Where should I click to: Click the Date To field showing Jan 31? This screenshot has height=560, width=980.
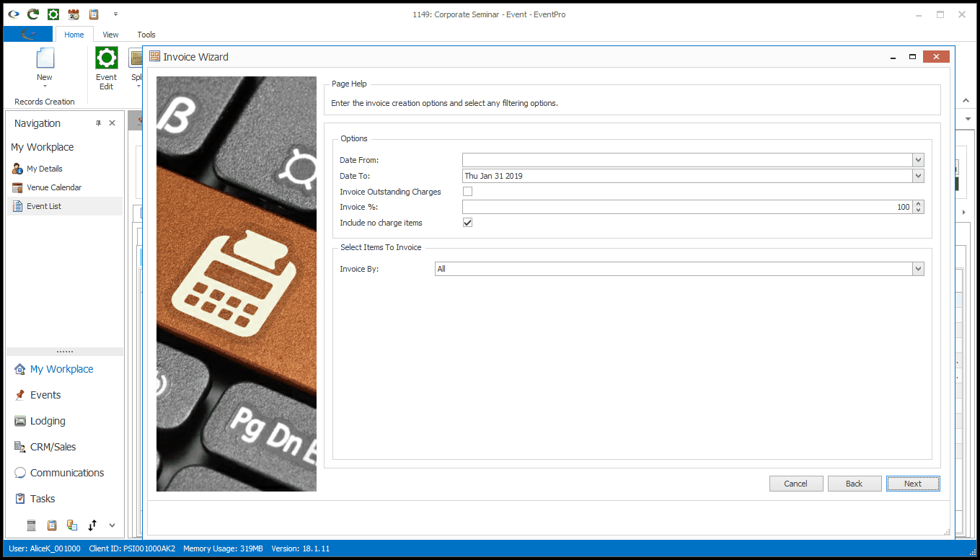[x=687, y=176]
